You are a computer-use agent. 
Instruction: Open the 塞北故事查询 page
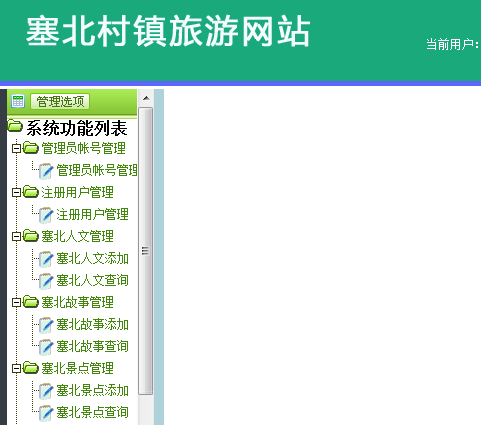(92, 346)
